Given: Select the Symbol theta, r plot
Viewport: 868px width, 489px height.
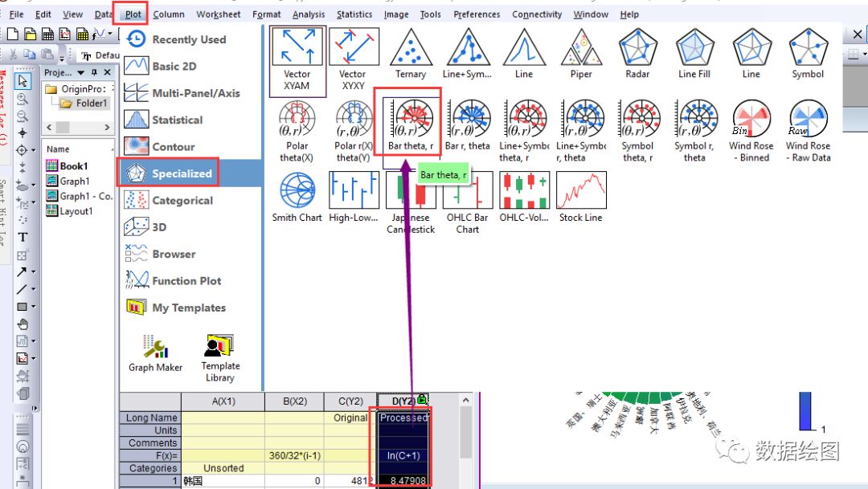Looking at the screenshot, I should [x=637, y=131].
